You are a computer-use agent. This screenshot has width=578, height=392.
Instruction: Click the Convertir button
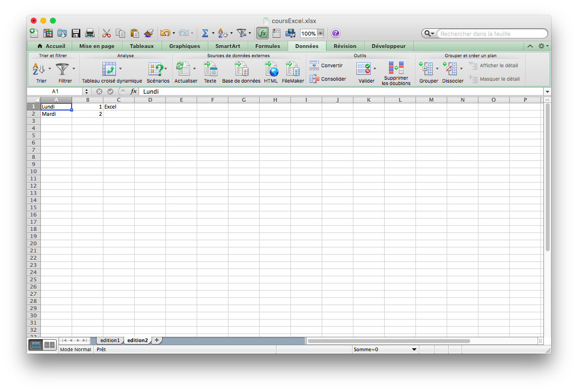pyautogui.click(x=327, y=65)
